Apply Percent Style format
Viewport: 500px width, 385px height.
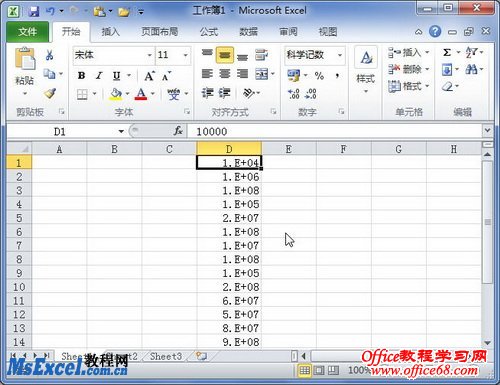click(319, 76)
